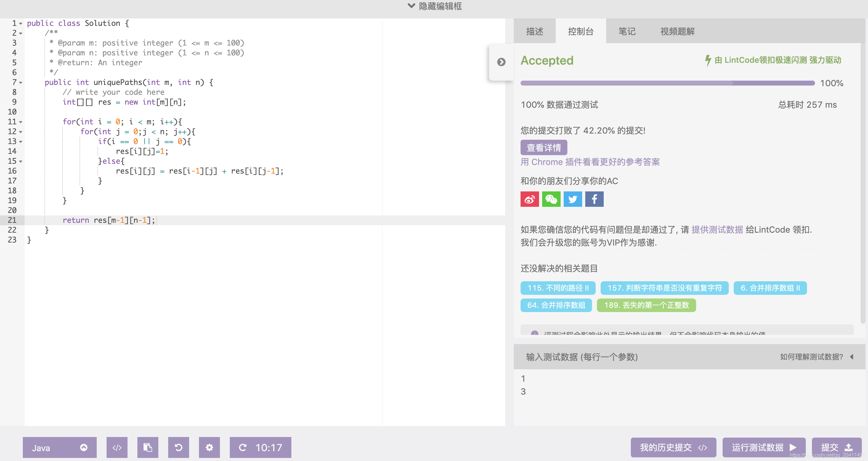This screenshot has width=868, height=461.
Task: Open problem 115. 不同的路径 II
Action: click(558, 288)
